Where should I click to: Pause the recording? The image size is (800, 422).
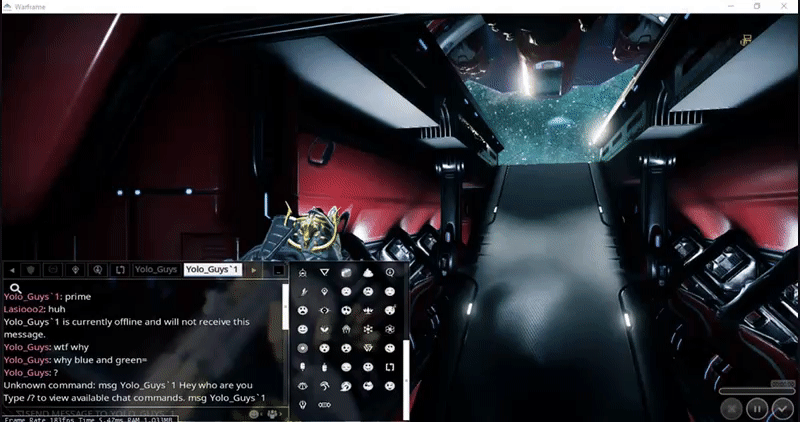tap(757, 408)
